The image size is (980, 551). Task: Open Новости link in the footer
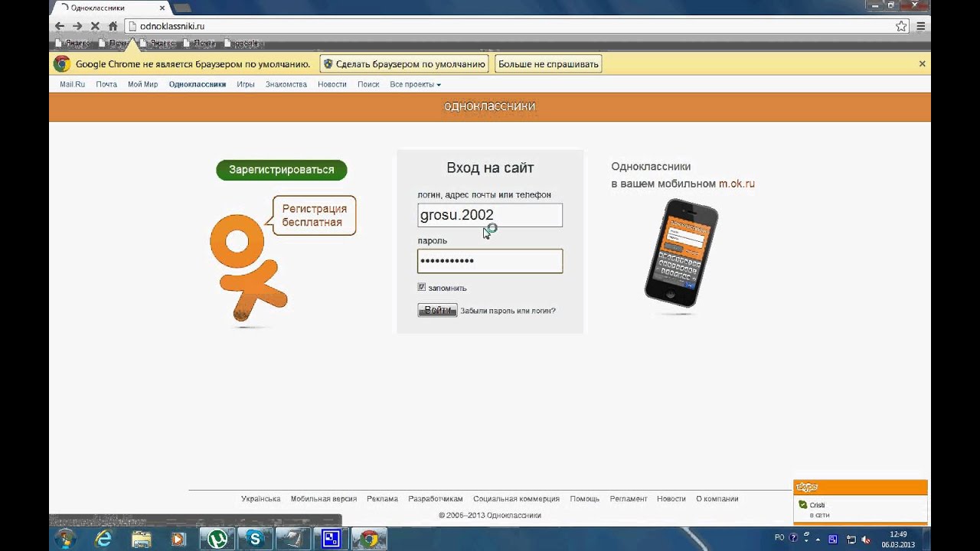point(671,499)
